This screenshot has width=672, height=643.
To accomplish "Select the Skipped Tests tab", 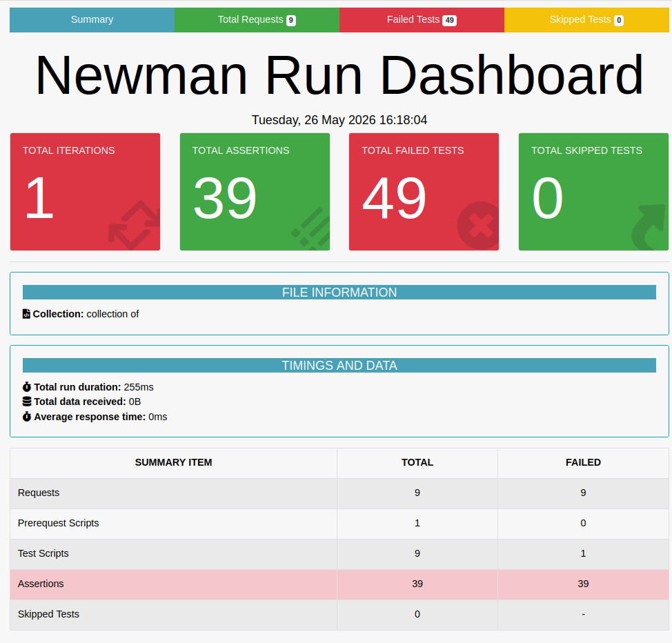I will pyautogui.click(x=586, y=20).
